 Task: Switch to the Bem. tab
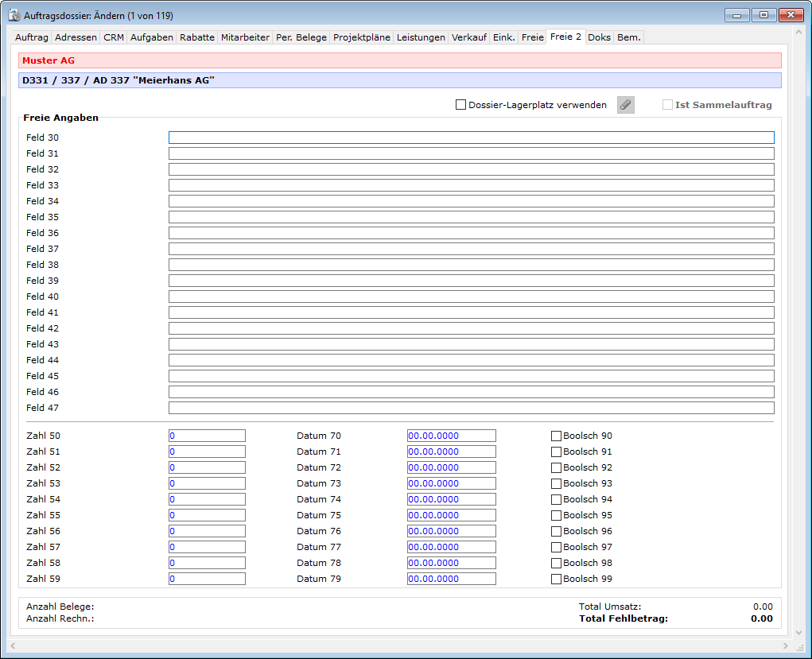628,37
